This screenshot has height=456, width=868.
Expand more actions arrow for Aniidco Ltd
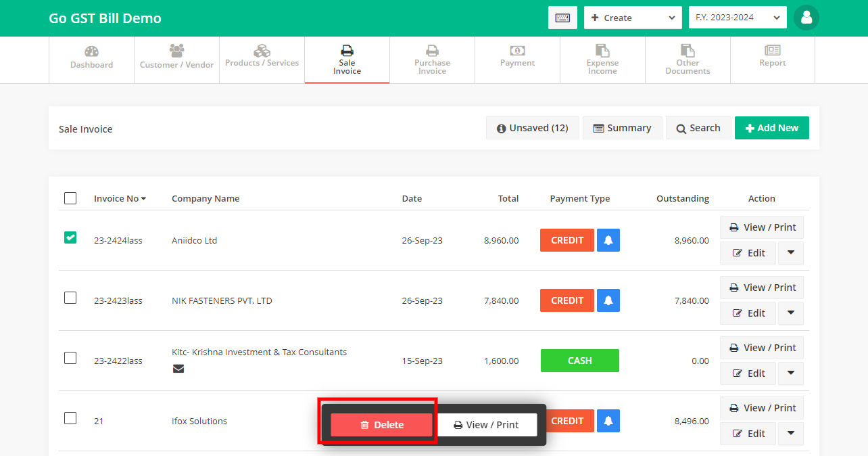click(791, 253)
